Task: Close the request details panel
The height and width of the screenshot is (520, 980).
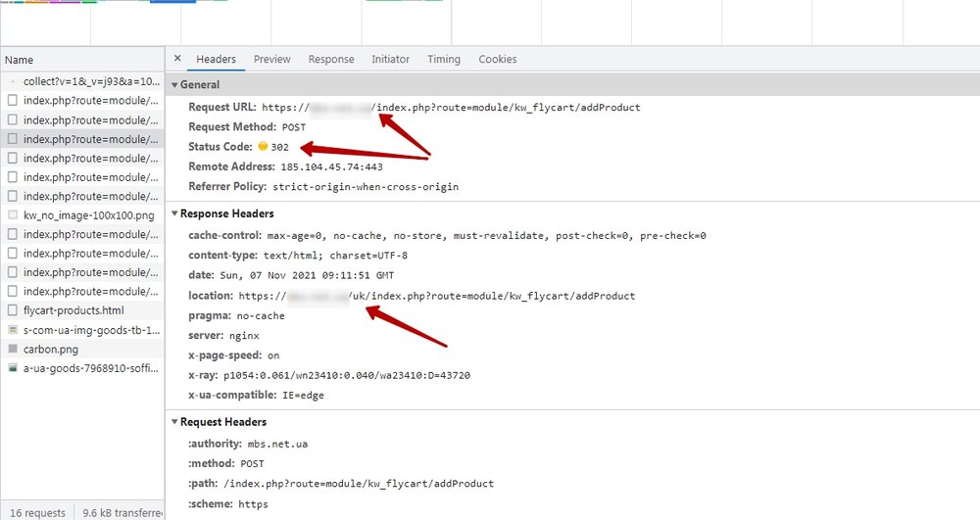Action: click(177, 59)
